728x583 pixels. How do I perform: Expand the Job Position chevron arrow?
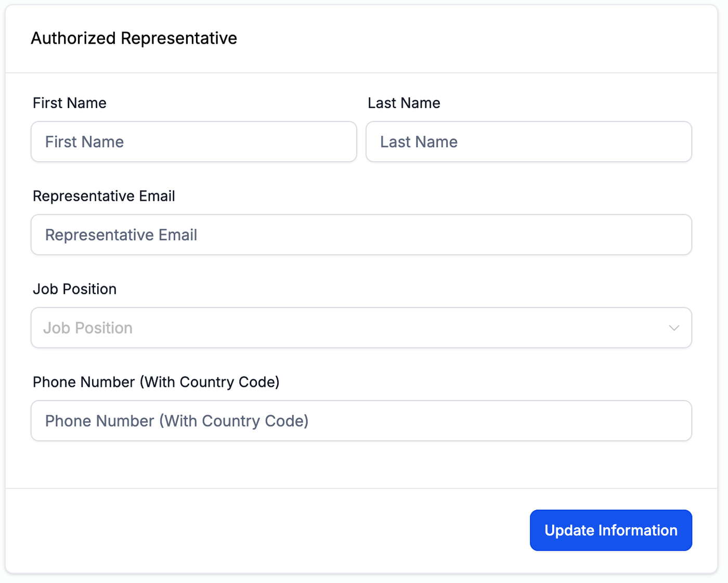click(674, 328)
